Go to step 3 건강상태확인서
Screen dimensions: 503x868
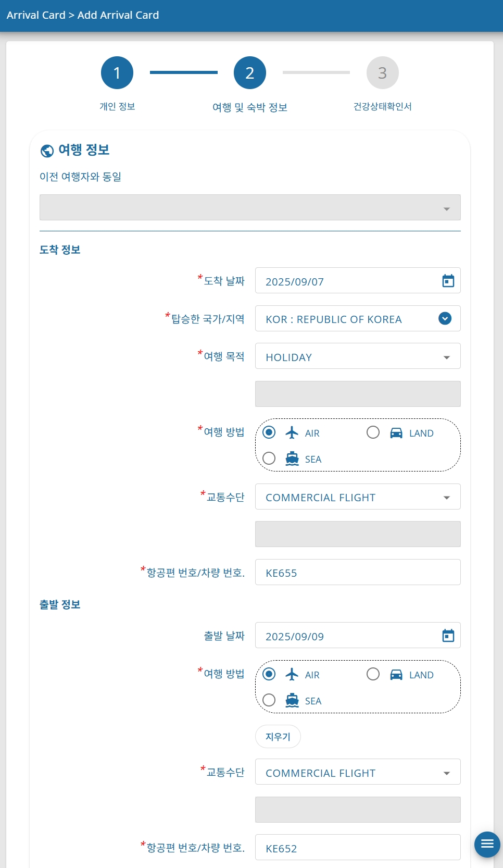pyautogui.click(x=383, y=73)
